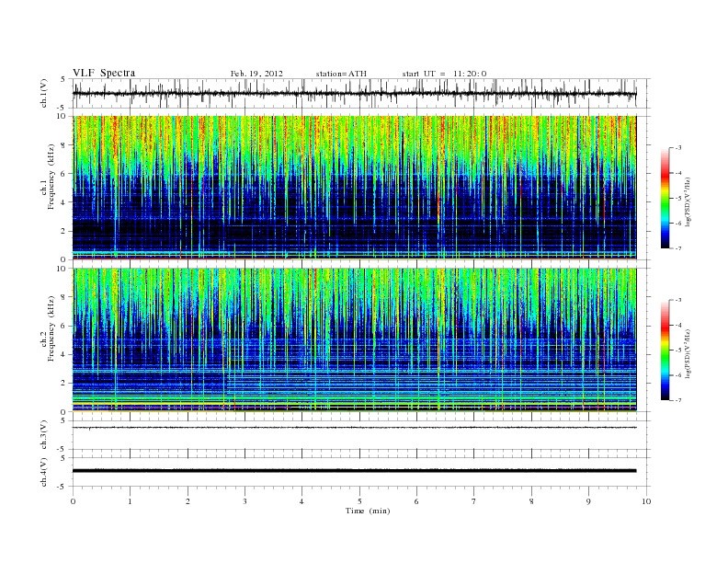Click the 'Feb. 19, 2012' date label
The width and height of the screenshot is (728, 563).
(x=256, y=74)
